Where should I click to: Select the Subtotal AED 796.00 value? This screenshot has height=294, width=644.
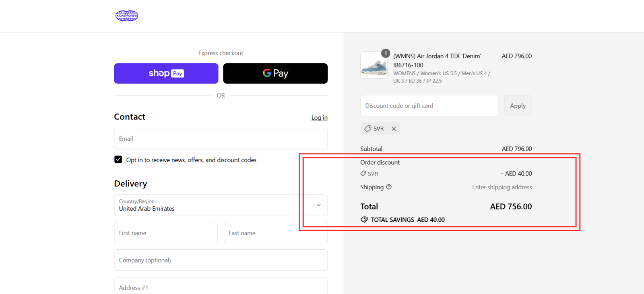click(x=517, y=149)
